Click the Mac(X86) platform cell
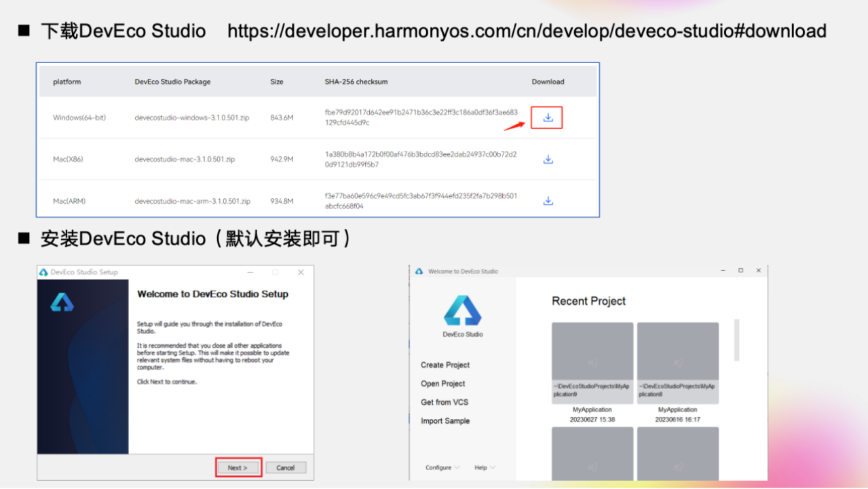This screenshot has height=489, width=868. point(68,160)
